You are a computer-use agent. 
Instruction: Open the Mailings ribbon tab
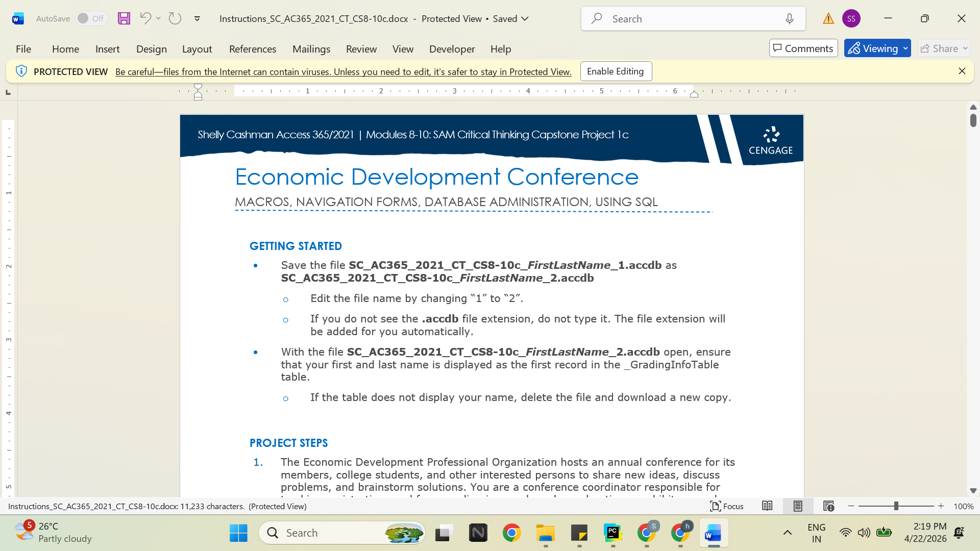tap(311, 49)
